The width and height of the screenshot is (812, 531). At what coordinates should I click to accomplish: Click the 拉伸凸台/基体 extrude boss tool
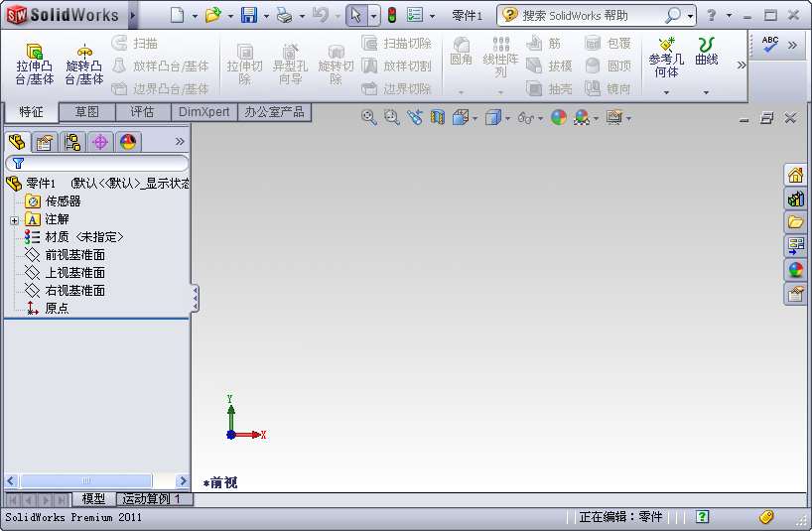[35, 64]
